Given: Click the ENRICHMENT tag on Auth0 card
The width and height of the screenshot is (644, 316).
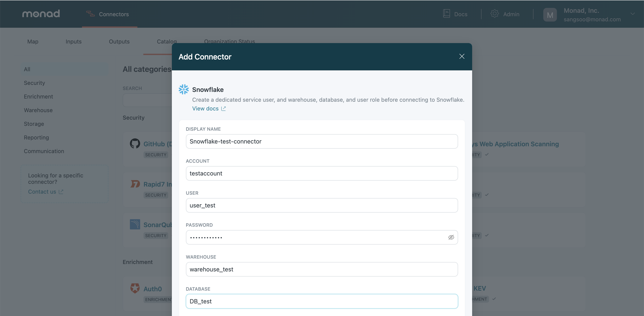Looking at the screenshot, I should point(158,299).
